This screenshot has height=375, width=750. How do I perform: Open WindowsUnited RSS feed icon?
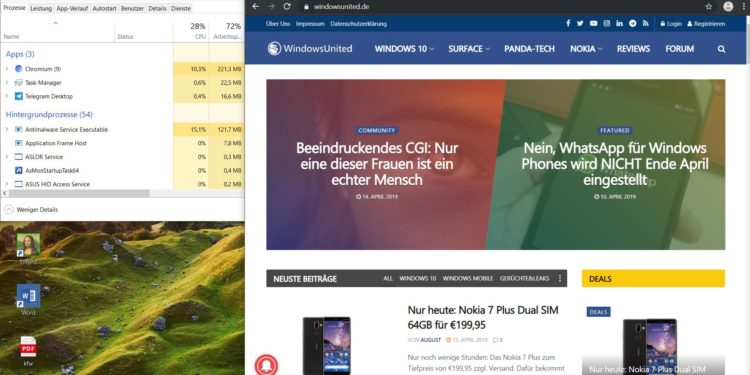645,23
